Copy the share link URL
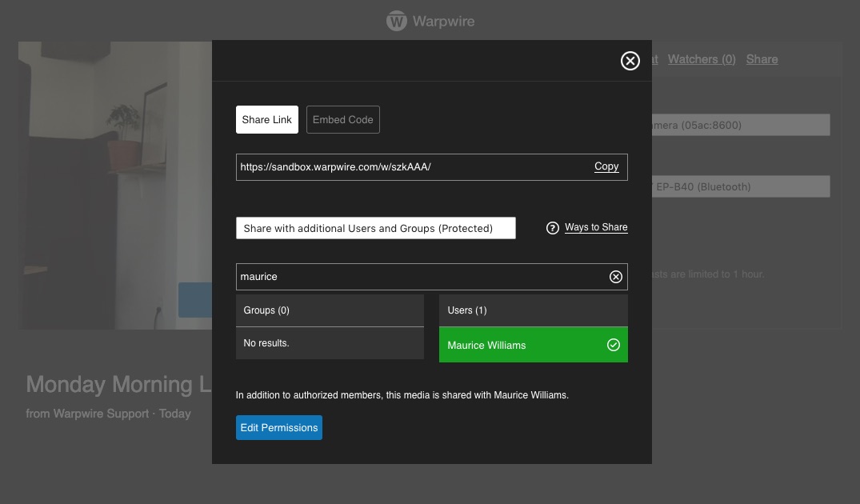The height and width of the screenshot is (504, 860). point(606,166)
